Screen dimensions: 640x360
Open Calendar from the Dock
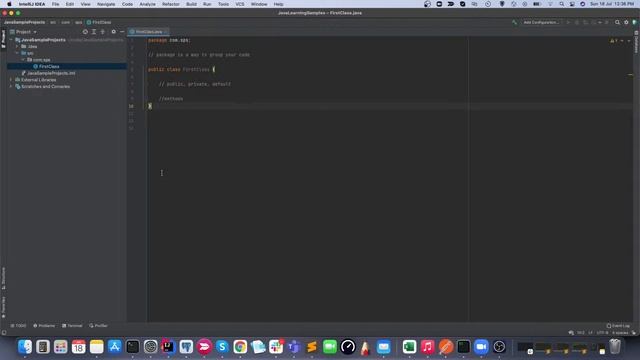point(79,347)
